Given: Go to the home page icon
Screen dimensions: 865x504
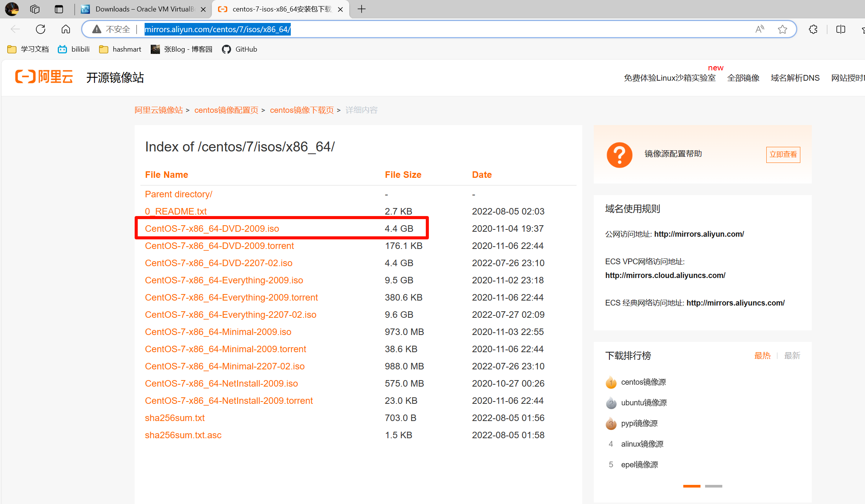Looking at the screenshot, I should coord(66,29).
